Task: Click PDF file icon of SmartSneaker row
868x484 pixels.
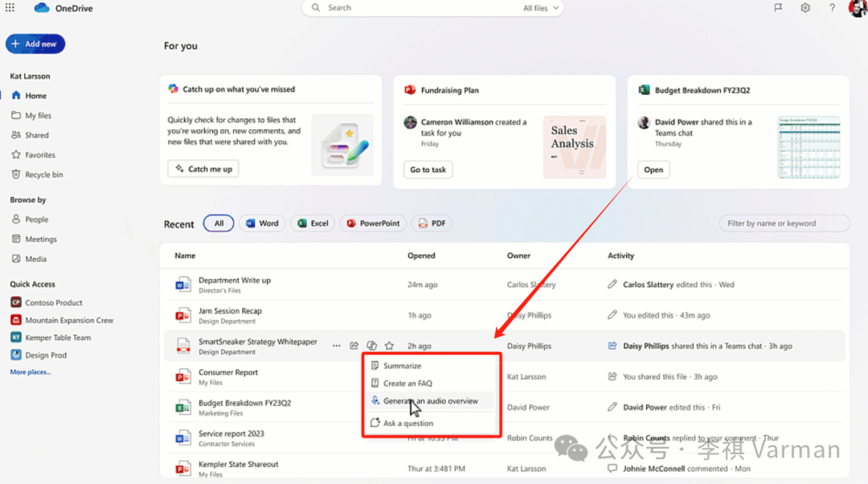Action: click(x=182, y=346)
